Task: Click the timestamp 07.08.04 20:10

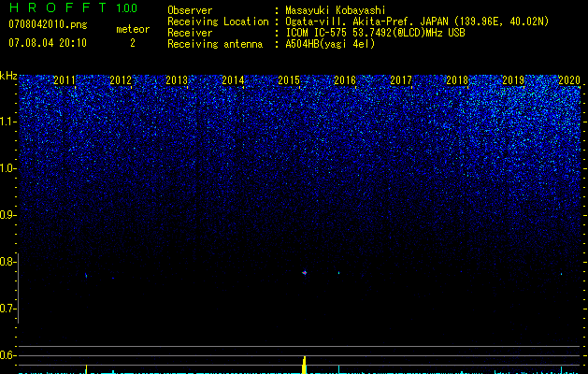Action: [x=48, y=43]
